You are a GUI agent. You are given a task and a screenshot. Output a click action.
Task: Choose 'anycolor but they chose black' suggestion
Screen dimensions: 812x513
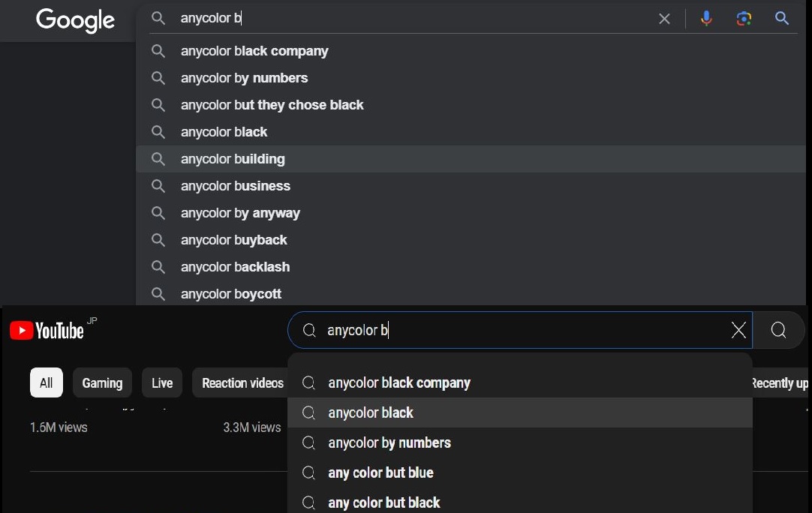[471, 105]
